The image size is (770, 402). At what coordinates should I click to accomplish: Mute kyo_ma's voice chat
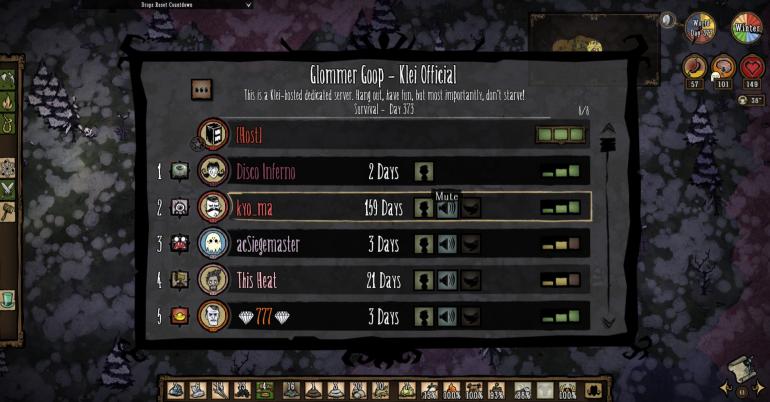coord(447,208)
